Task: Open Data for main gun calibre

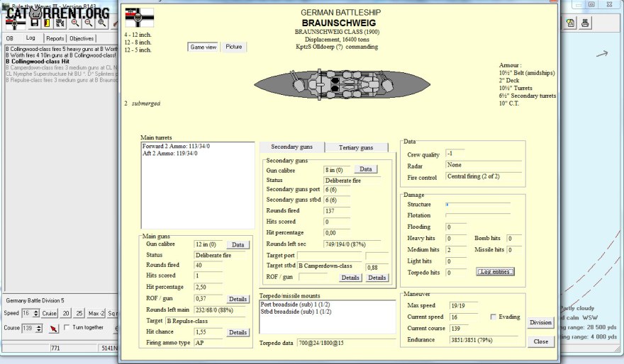Action: [x=238, y=245]
